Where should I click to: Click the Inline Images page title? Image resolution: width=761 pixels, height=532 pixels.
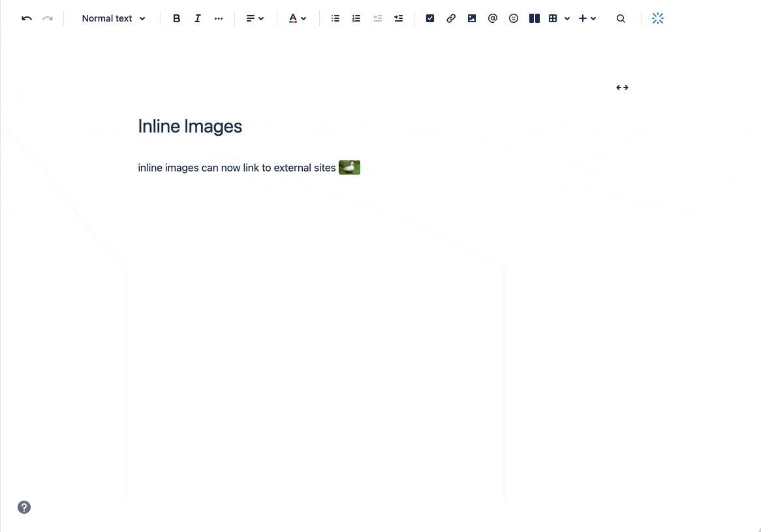pos(190,126)
